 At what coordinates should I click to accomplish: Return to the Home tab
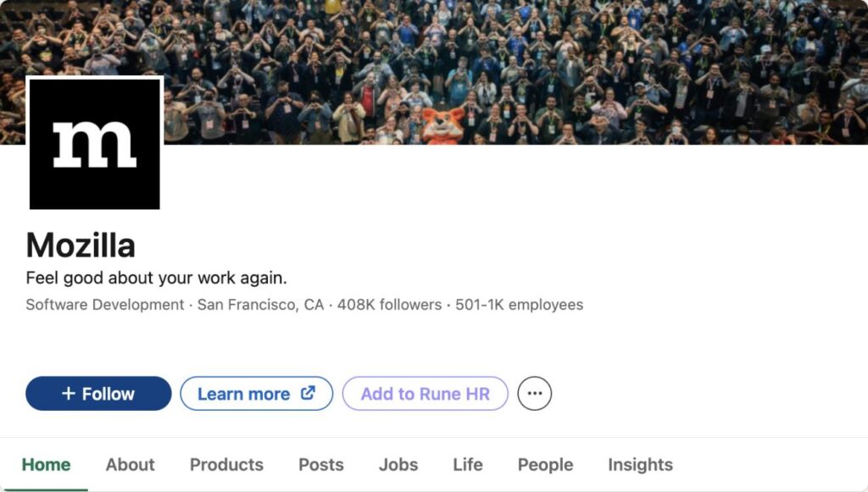point(47,464)
